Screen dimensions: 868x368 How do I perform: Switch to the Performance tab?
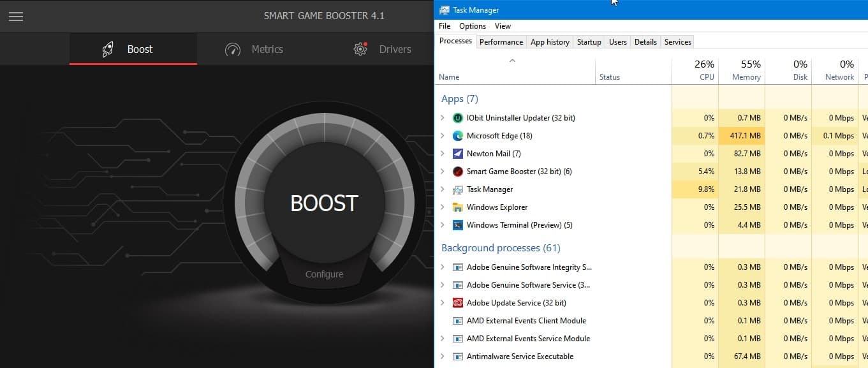[501, 42]
